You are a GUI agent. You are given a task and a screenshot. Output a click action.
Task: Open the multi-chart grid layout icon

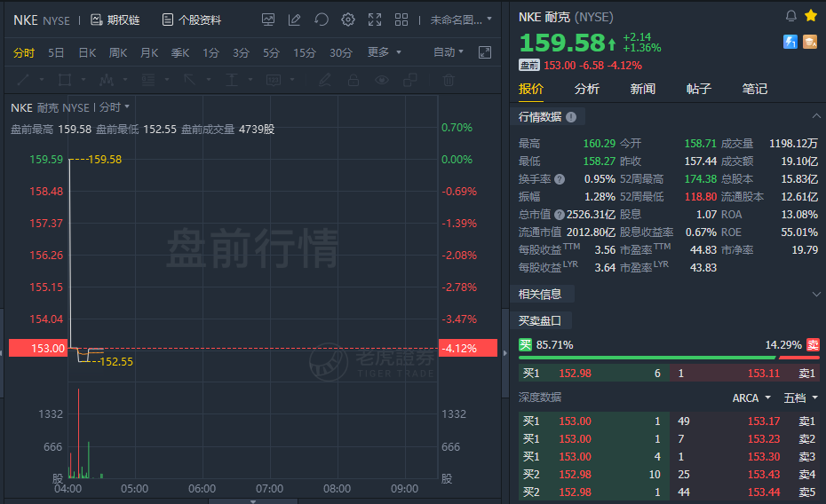pos(401,20)
